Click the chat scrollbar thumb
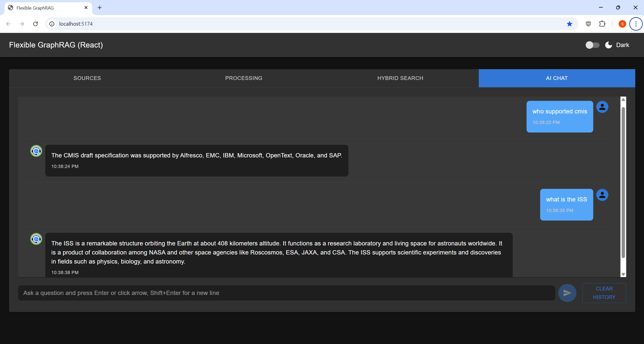This screenshot has width=644, height=344. tap(623, 182)
